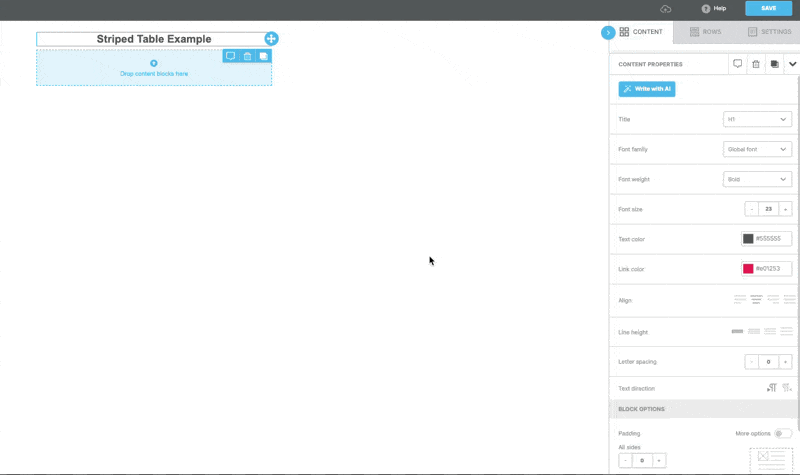The height and width of the screenshot is (475, 800).
Task: Collapse the sidebar with the blue arrow
Action: (607, 33)
